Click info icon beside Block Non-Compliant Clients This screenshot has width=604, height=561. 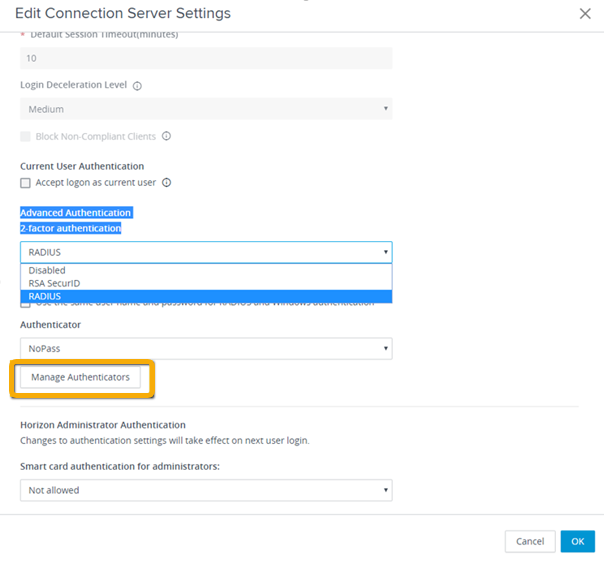(166, 136)
